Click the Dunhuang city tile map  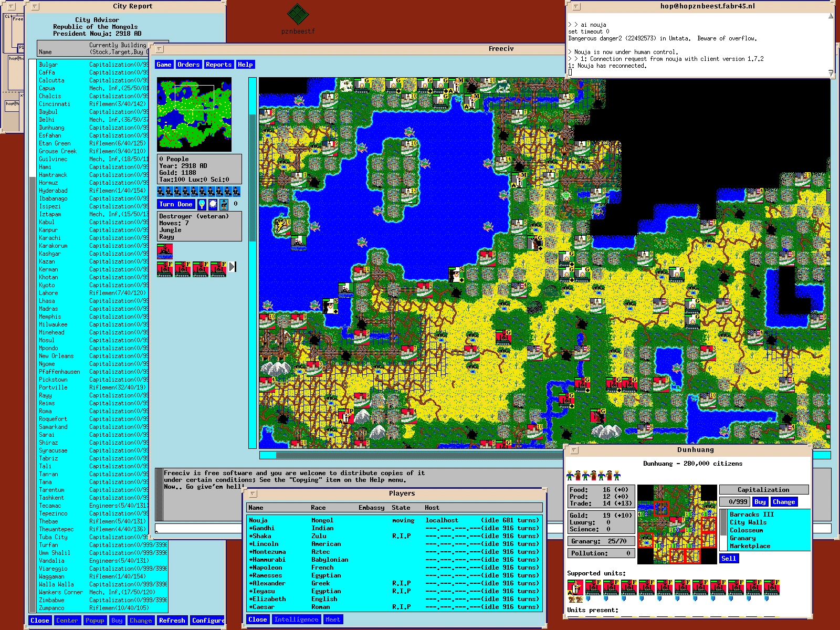coord(677,524)
